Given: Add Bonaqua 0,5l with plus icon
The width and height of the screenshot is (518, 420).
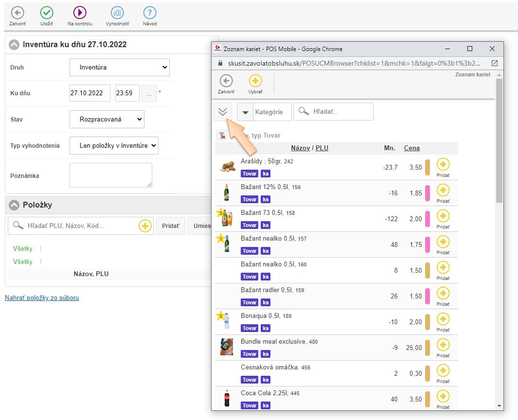Looking at the screenshot, I should pos(443,319).
